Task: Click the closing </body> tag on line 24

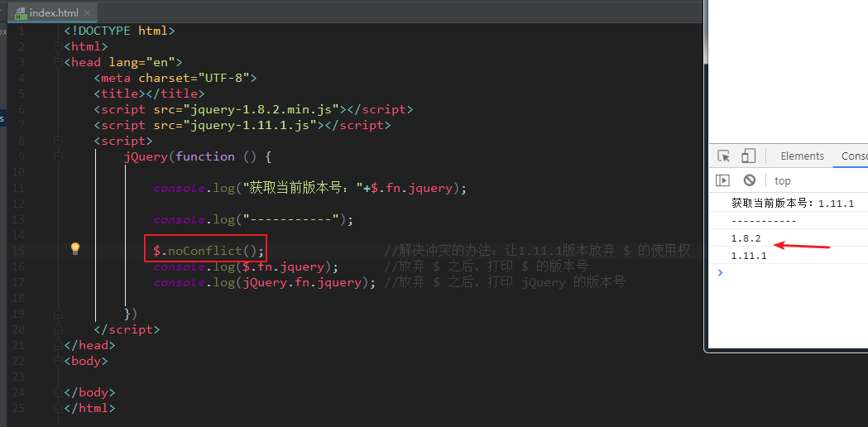Action: 89,392
